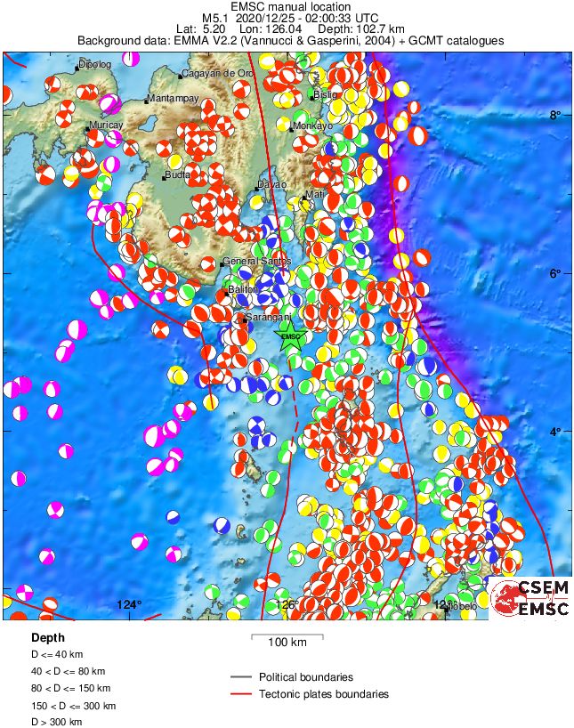Click the 100 km scale bar
The height and width of the screenshot is (728, 574).
click(287, 636)
